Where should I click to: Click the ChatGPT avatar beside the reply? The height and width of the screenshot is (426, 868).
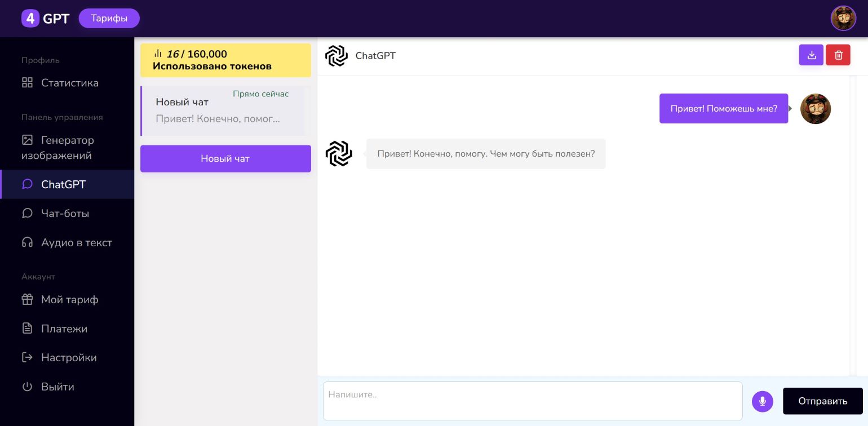339,154
